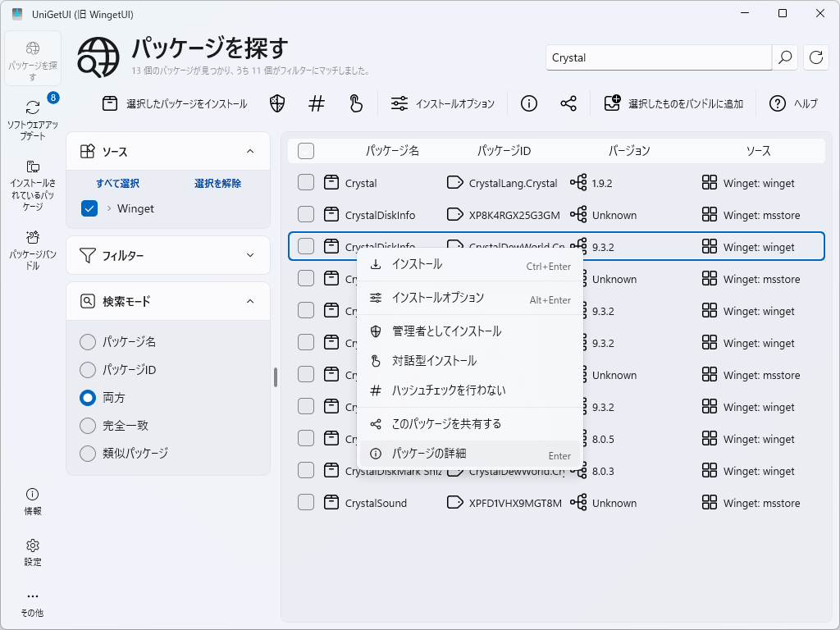Click the share icon in the toolbar
The image size is (840, 630).
[x=567, y=103]
